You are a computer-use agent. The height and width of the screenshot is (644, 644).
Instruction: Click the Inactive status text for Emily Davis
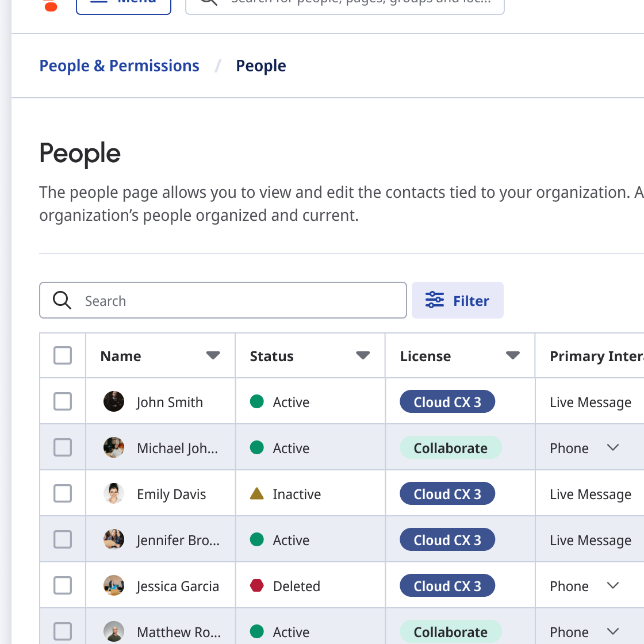tap(297, 494)
